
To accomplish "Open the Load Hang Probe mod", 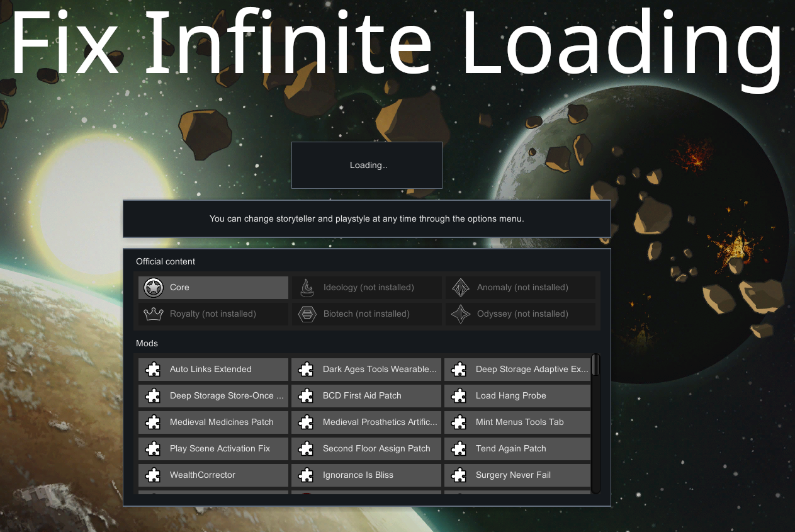I will pos(517,396).
